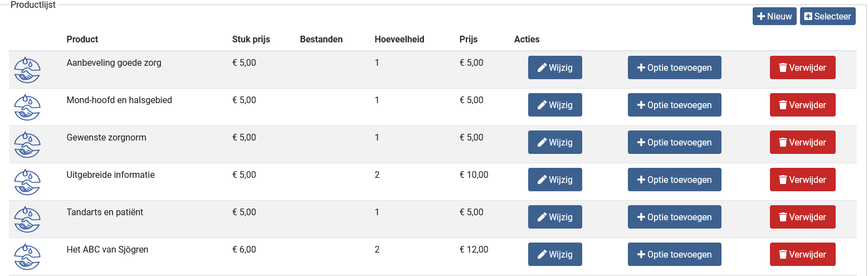The width and height of the screenshot is (868, 276).
Task: Click the icon next to Tandarts en patiënt
Action: [27, 219]
